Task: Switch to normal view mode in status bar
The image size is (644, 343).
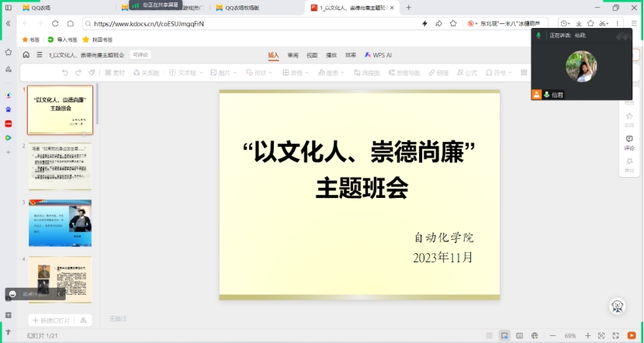Action: click(x=505, y=335)
